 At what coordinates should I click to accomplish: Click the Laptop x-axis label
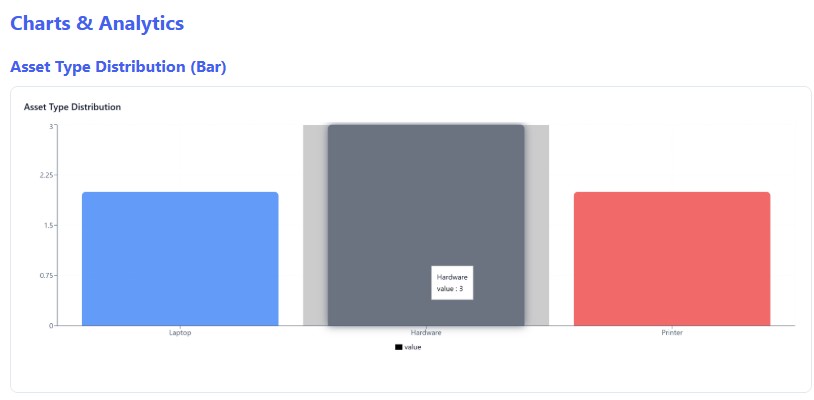(x=180, y=332)
